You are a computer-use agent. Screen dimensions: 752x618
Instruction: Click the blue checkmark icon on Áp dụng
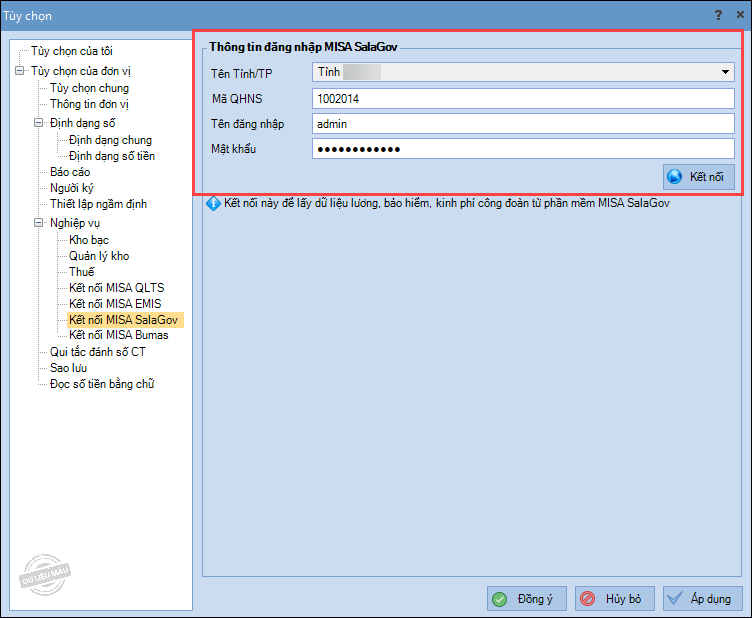pos(675,598)
